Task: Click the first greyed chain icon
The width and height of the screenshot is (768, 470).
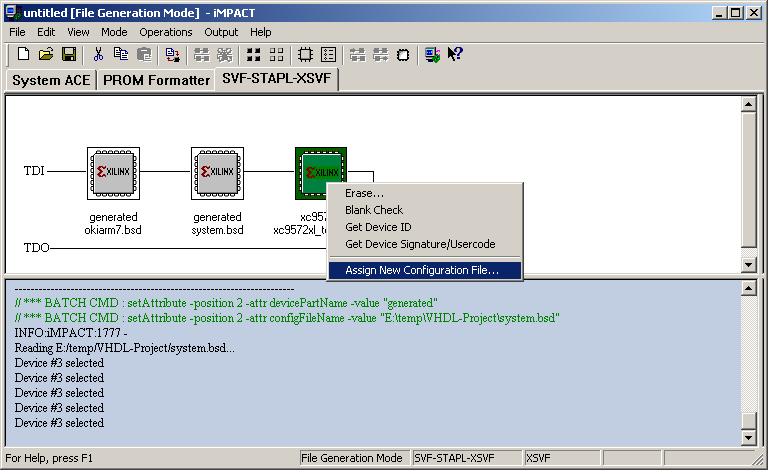Action: click(x=201, y=54)
